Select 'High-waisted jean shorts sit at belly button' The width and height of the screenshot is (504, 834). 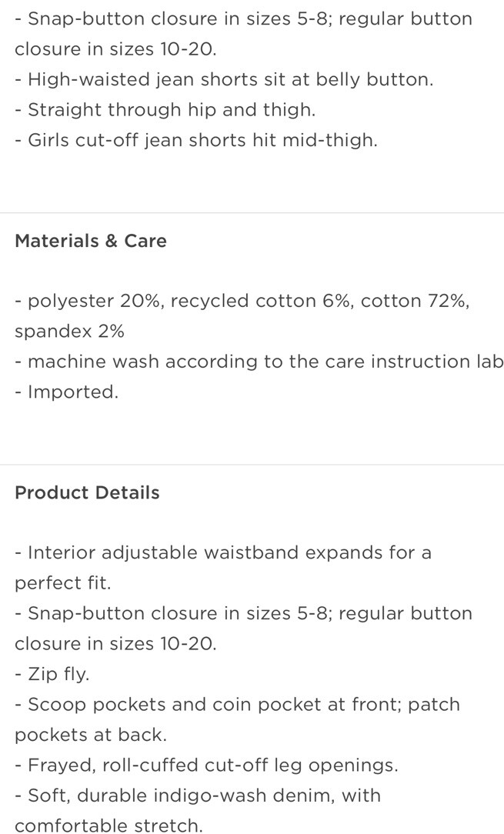pyautogui.click(x=224, y=80)
